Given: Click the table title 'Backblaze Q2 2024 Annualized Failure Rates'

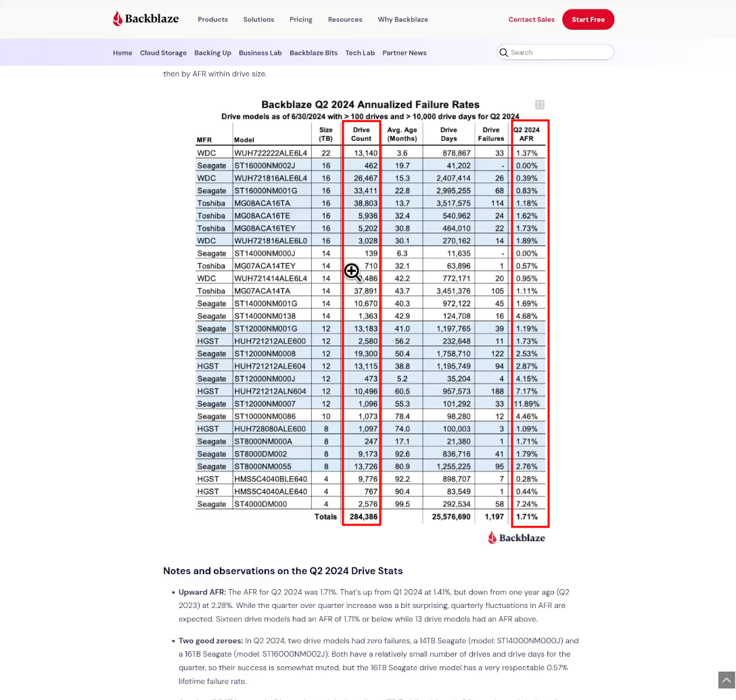Looking at the screenshot, I should [x=370, y=105].
